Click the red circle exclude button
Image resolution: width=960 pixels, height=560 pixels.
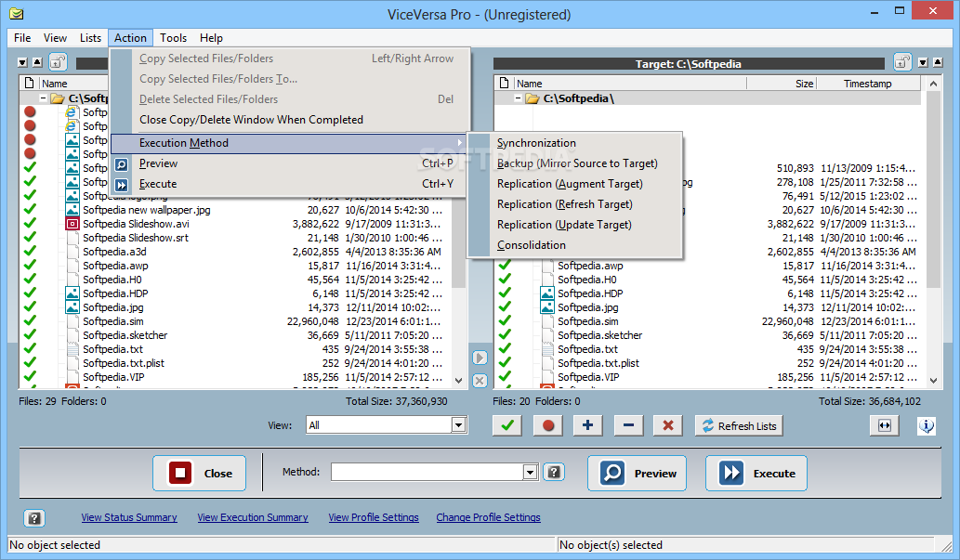548,425
